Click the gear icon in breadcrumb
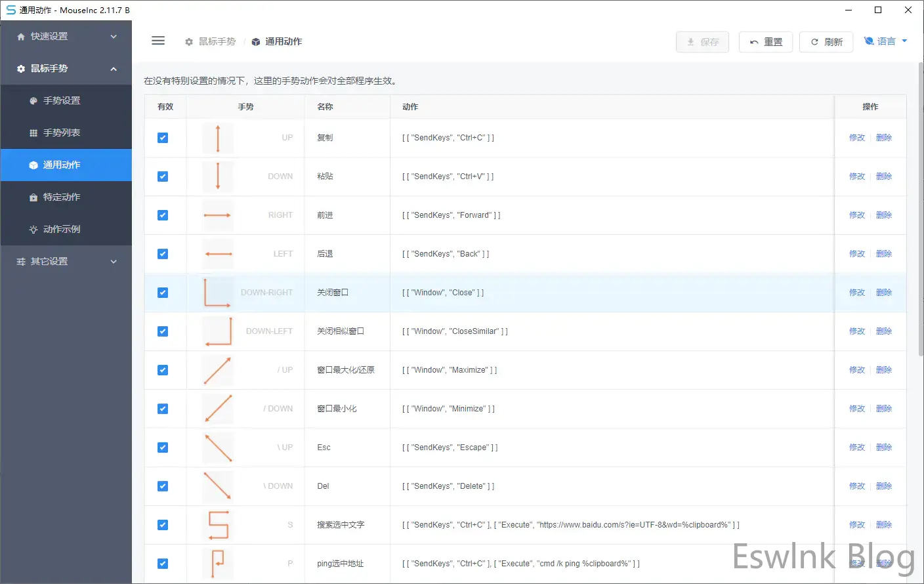The width and height of the screenshot is (924, 584). point(189,42)
